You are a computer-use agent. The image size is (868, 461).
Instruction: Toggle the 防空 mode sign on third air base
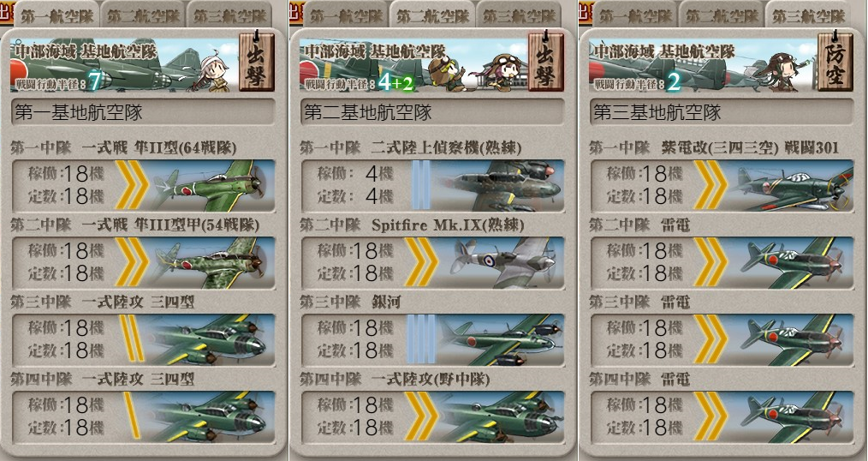[835, 61]
